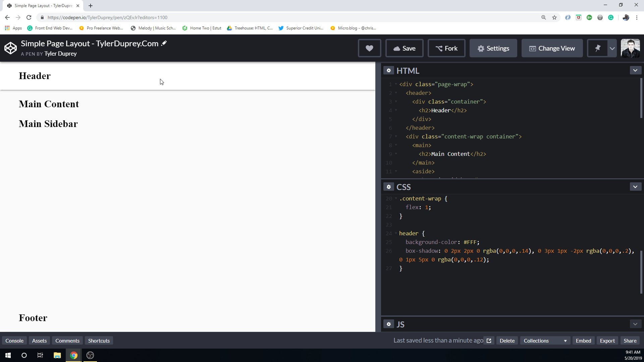
Task: Open the Change View options
Action: [x=552, y=48]
